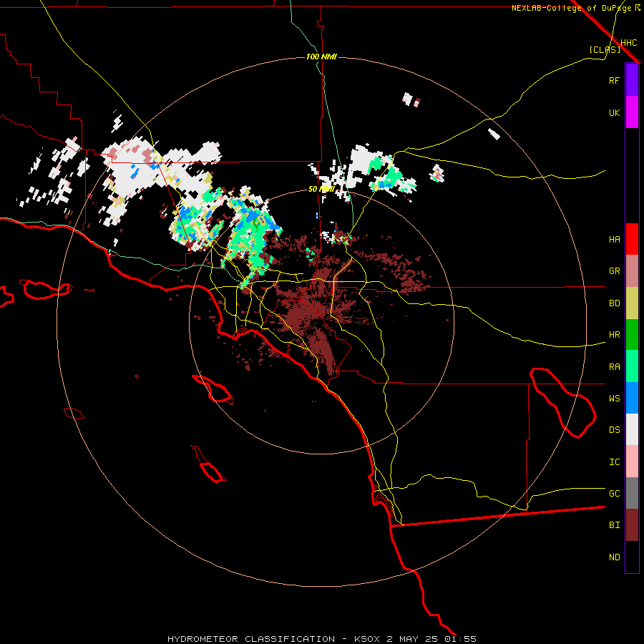Click the UK magenta legend swatch
This screenshot has width=644, height=644.
click(x=632, y=112)
